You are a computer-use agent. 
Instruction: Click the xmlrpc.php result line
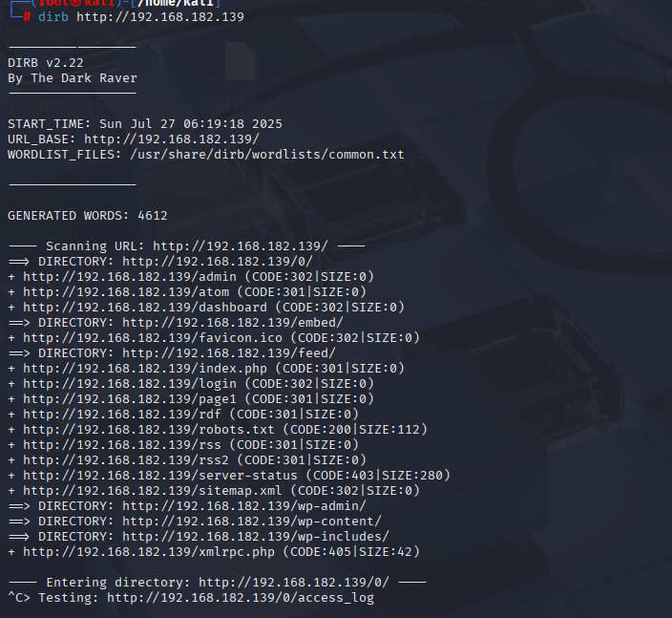coord(214,552)
